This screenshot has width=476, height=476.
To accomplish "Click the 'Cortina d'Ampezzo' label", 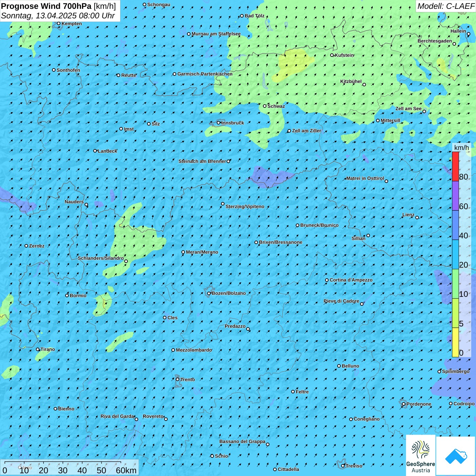I will [351, 280].
